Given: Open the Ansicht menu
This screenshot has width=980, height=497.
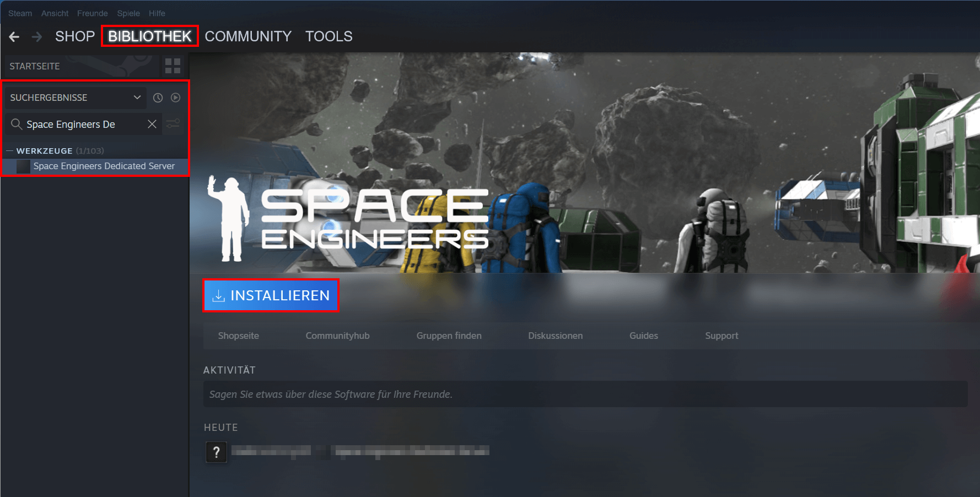Looking at the screenshot, I should [55, 13].
